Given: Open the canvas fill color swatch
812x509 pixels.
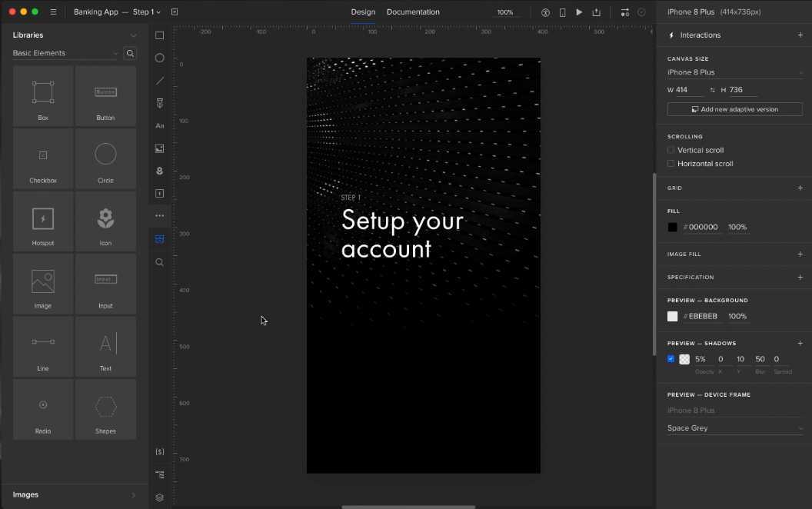Looking at the screenshot, I should coord(672,228).
